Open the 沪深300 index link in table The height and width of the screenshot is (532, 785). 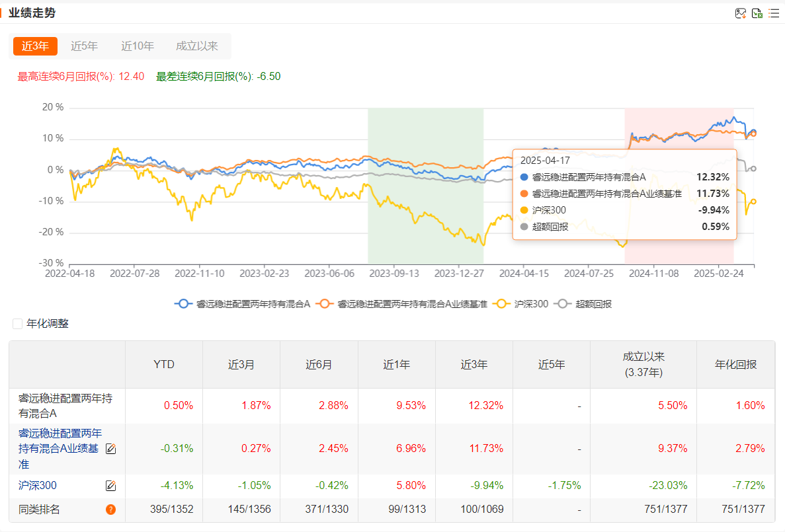coord(38,486)
